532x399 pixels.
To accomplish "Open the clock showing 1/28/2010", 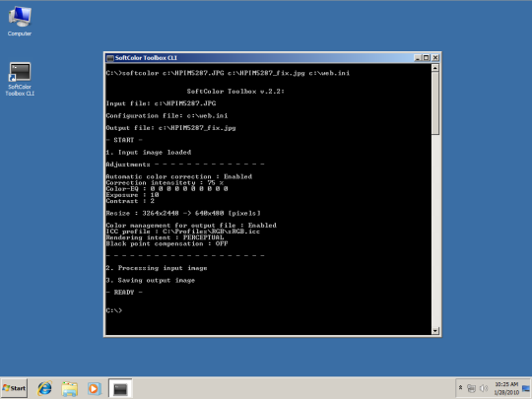I will pyautogui.click(x=506, y=388).
